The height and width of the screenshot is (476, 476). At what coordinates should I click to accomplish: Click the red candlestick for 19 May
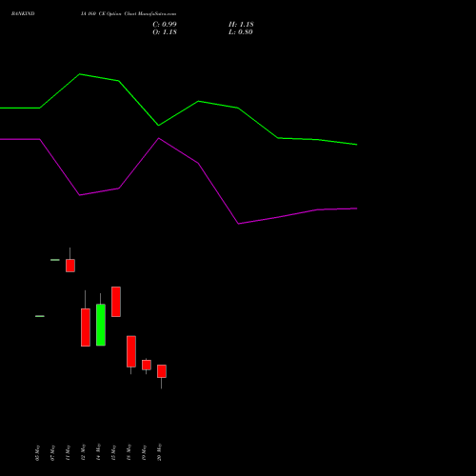tap(147, 365)
